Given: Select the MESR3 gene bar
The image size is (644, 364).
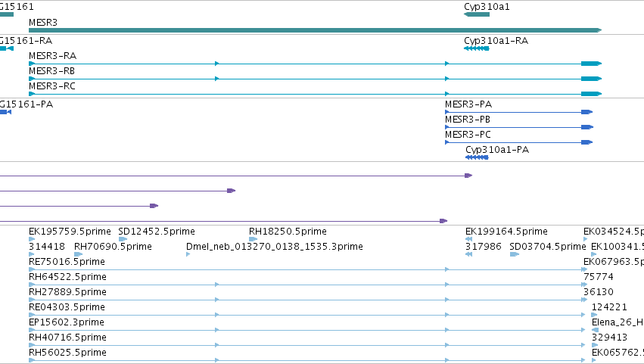Looking at the screenshot, I should (x=315, y=30).
